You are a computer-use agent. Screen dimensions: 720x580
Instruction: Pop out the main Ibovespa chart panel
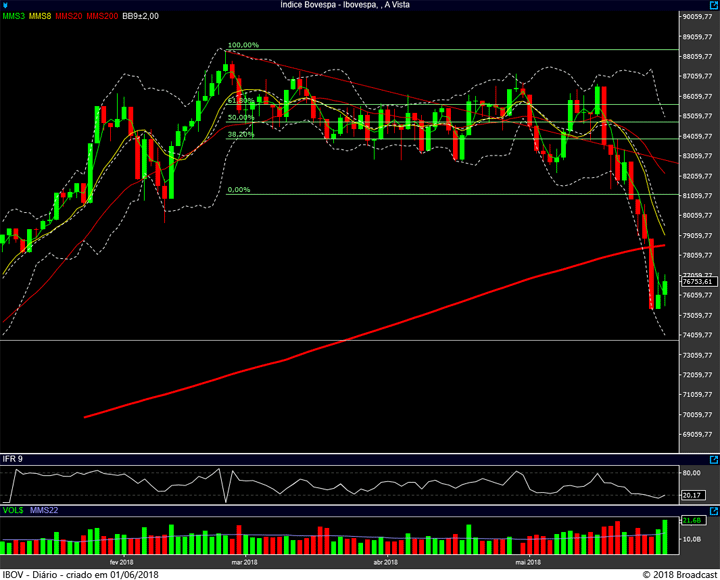[714, 5]
